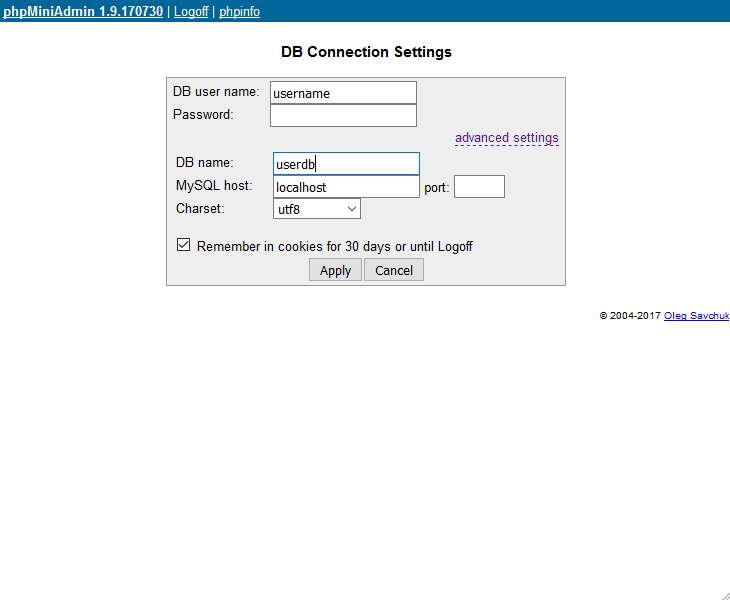Click the 'Password:' label
This screenshot has width=730, height=600.
point(203,115)
